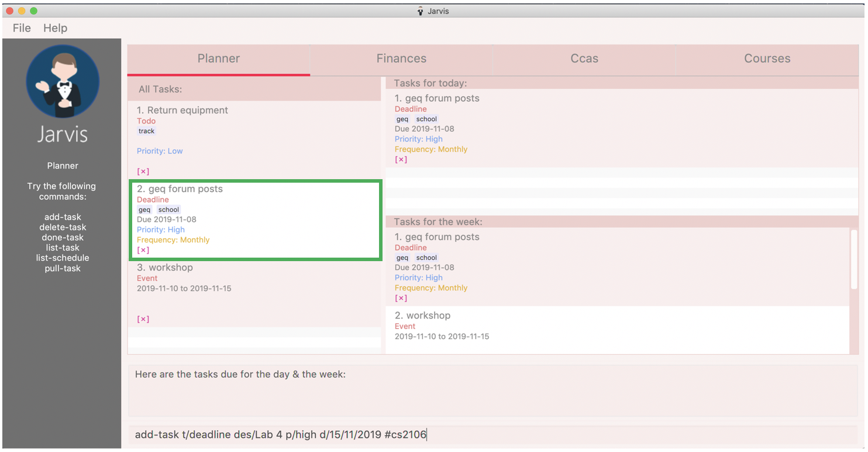Click 'Priority: High' in All Tasks list
The height and width of the screenshot is (452, 868).
(161, 230)
